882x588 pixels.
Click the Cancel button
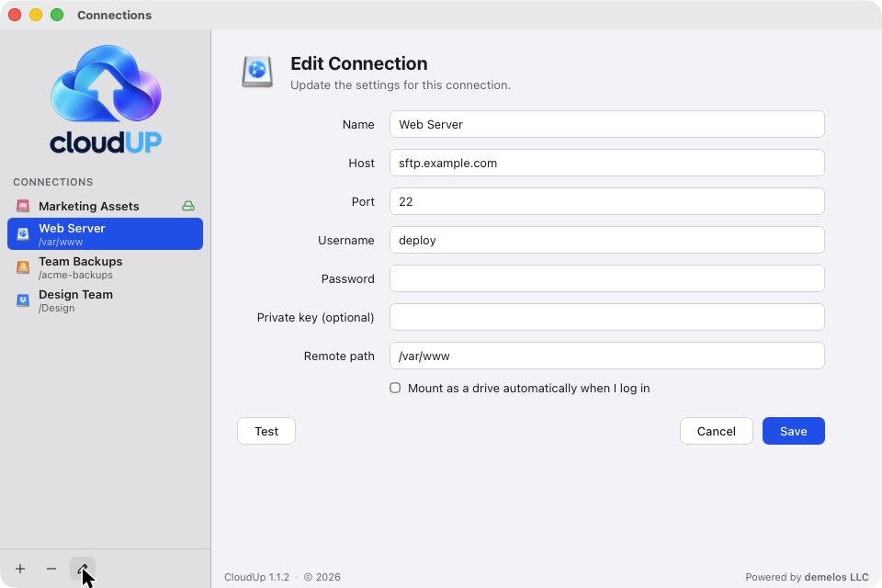[x=716, y=431]
